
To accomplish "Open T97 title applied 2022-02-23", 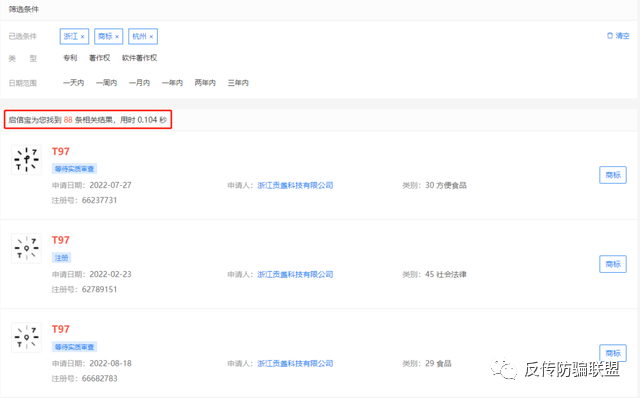I will tap(60, 240).
